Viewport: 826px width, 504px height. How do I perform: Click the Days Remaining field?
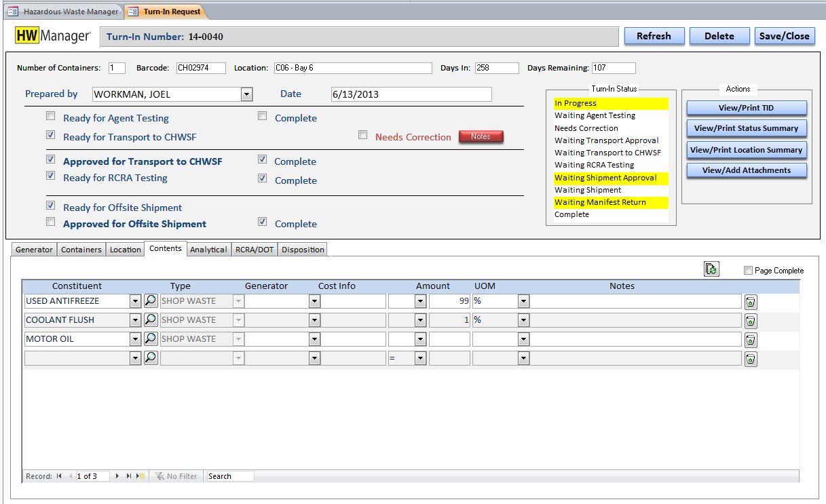[614, 68]
